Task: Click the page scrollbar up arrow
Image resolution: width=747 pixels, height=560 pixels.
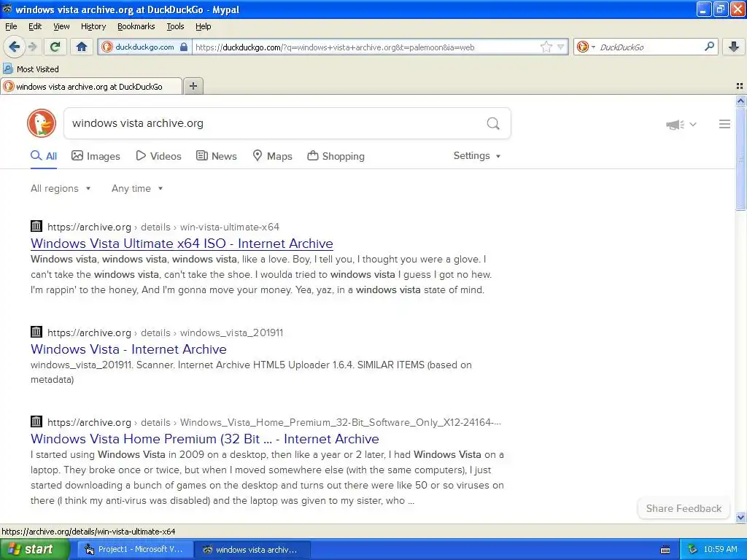Action: pos(740,101)
